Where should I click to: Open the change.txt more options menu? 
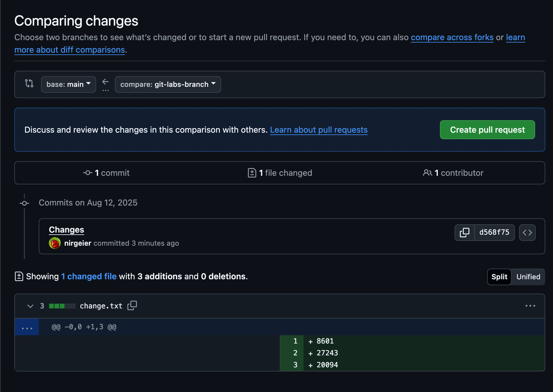click(530, 306)
